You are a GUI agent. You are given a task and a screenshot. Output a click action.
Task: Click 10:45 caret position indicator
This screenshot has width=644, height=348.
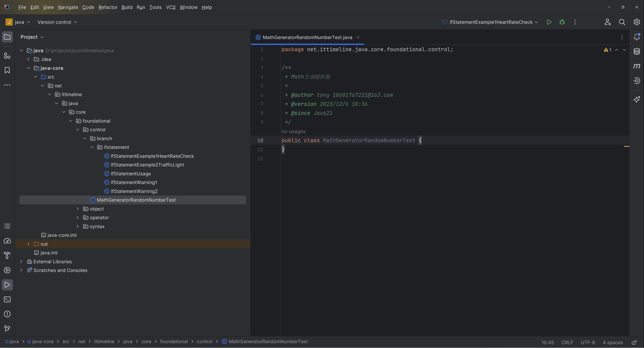pyautogui.click(x=547, y=342)
